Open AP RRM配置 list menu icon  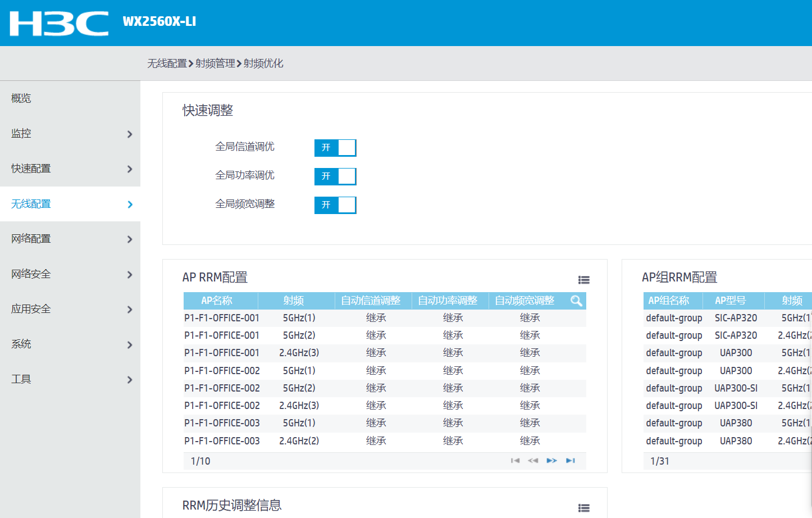[583, 280]
